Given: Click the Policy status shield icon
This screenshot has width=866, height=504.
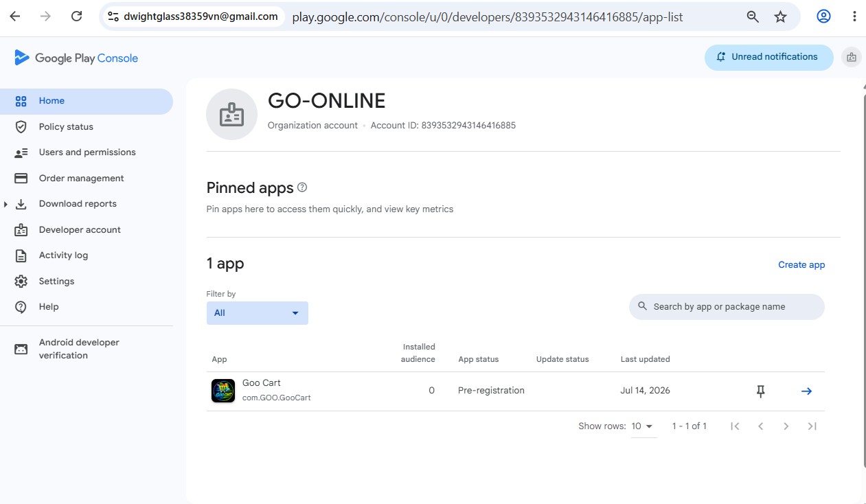Looking at the screenshot, I should click(x=21, y=127).
